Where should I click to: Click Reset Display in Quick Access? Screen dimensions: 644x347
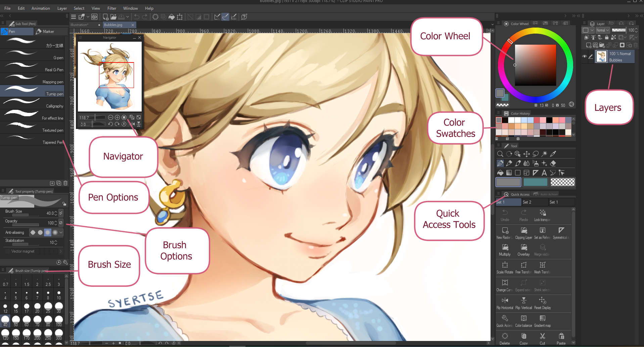pyautogui.click(x=542, y=303)
